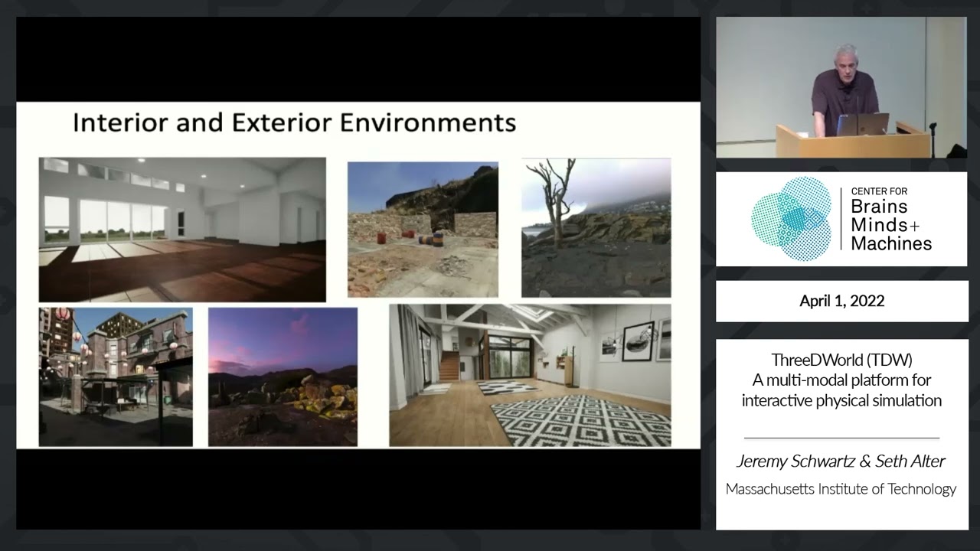Click the 'Brains Minds+ Machines' logo text
Viewport: 980px width, 551px height.
(x=891, y=226)
